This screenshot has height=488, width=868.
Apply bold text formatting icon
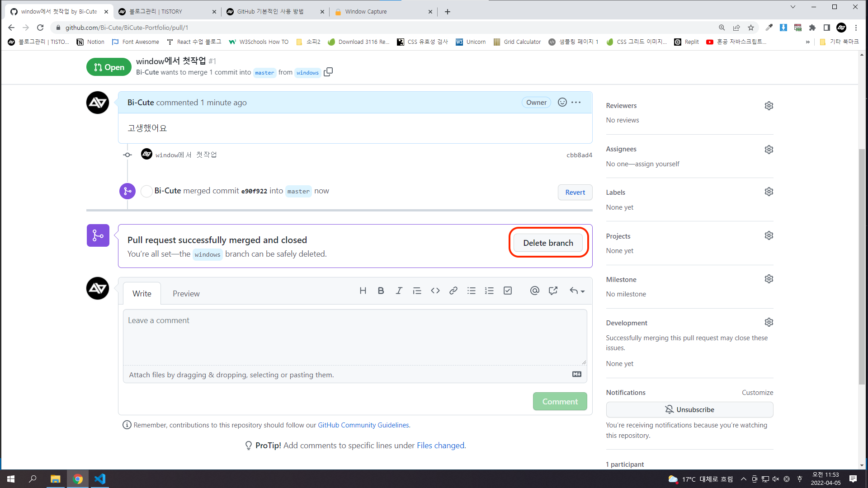tap(381, 291)
